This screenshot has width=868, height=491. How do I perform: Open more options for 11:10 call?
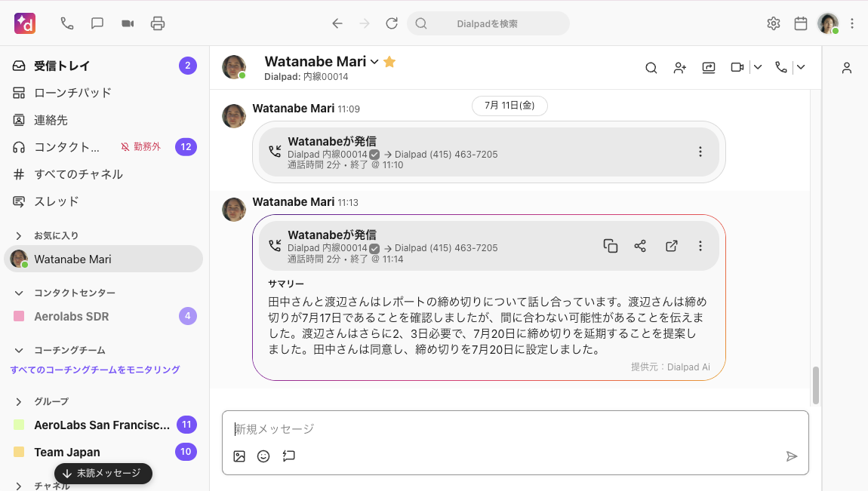click(700, 152)
